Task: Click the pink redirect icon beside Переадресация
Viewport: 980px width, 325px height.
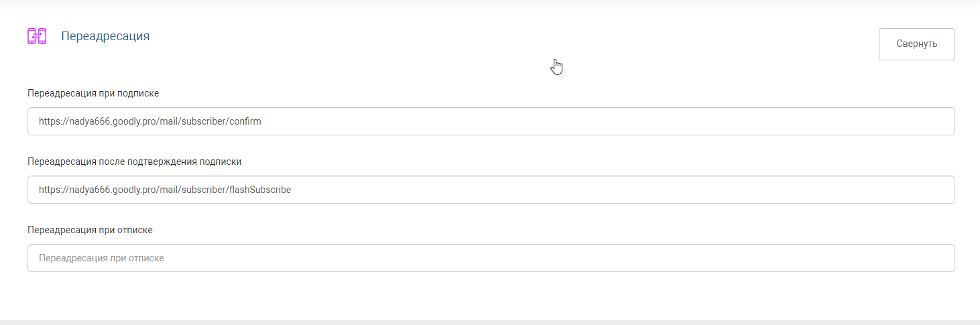Action: [x=37, y=36]
